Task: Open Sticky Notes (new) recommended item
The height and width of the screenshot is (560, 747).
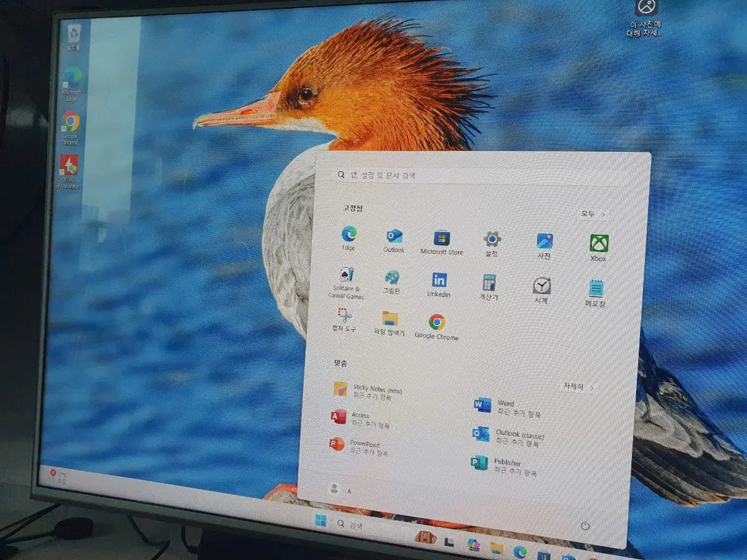Action: [369, 390]
